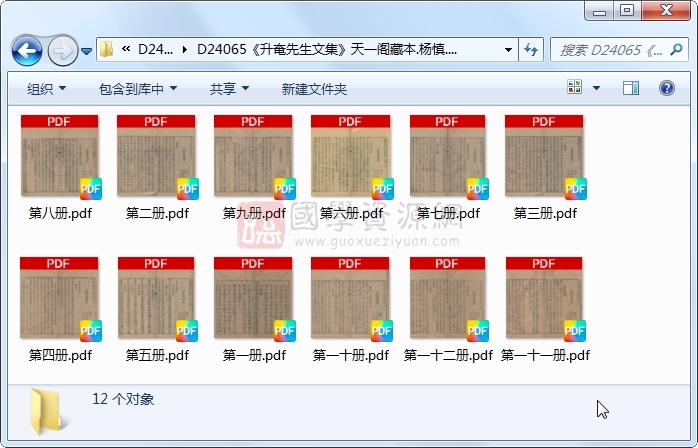Minimize the Explorer window
698x448 pixels.
pos(599,11)
